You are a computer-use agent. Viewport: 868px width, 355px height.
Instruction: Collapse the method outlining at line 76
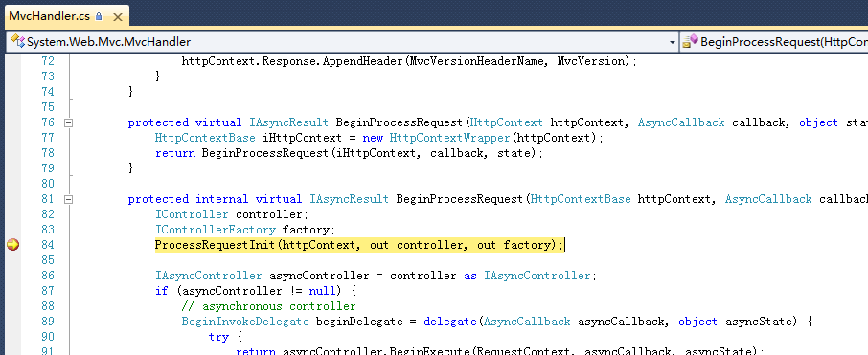click(69, 122)
